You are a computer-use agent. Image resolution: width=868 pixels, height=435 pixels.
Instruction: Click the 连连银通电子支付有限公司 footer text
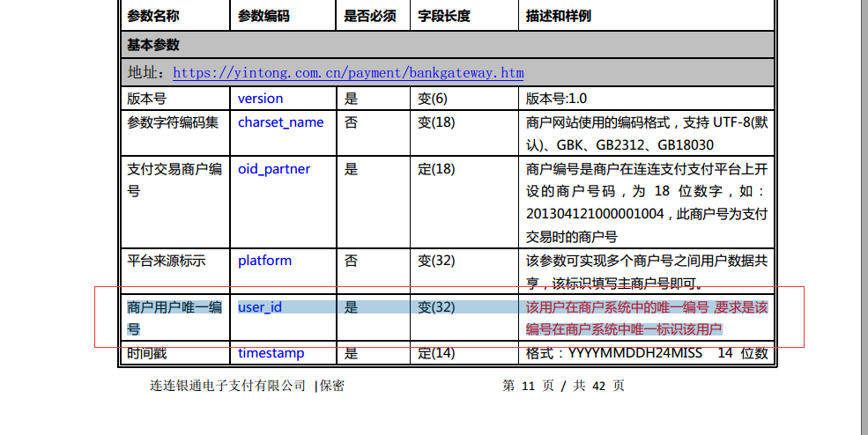click(228, 386)
